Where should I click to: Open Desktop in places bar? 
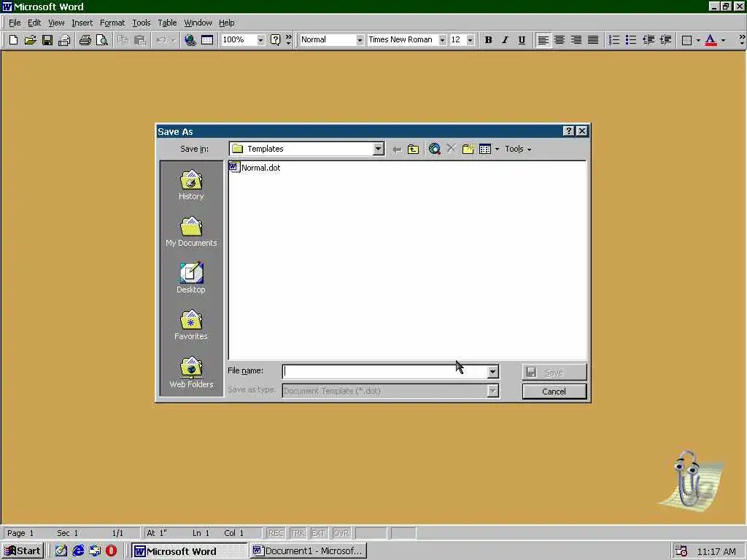[191, 278]
